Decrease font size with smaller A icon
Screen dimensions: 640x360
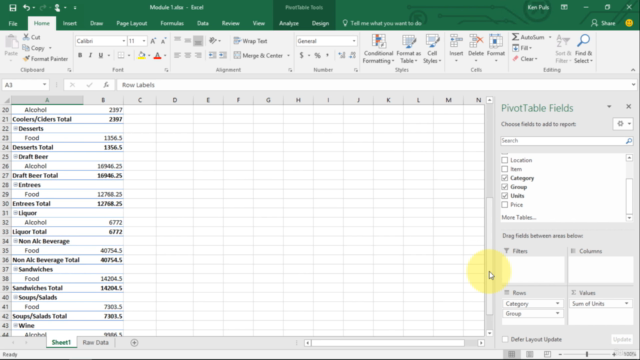tap(163, 41)
